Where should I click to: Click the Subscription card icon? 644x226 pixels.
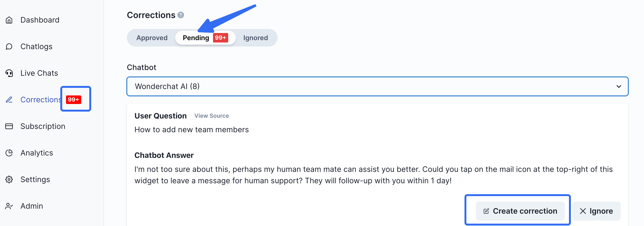coord(9,126)
